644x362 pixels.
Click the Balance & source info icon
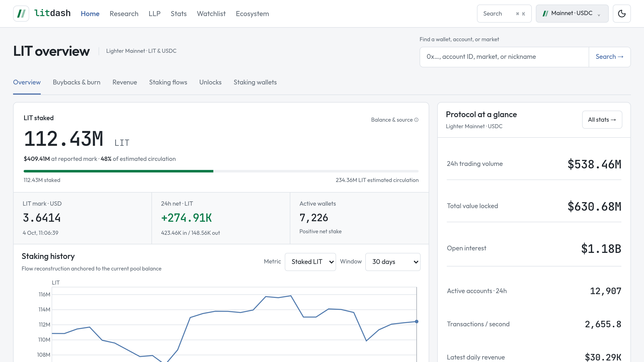[x=416, y=120]
